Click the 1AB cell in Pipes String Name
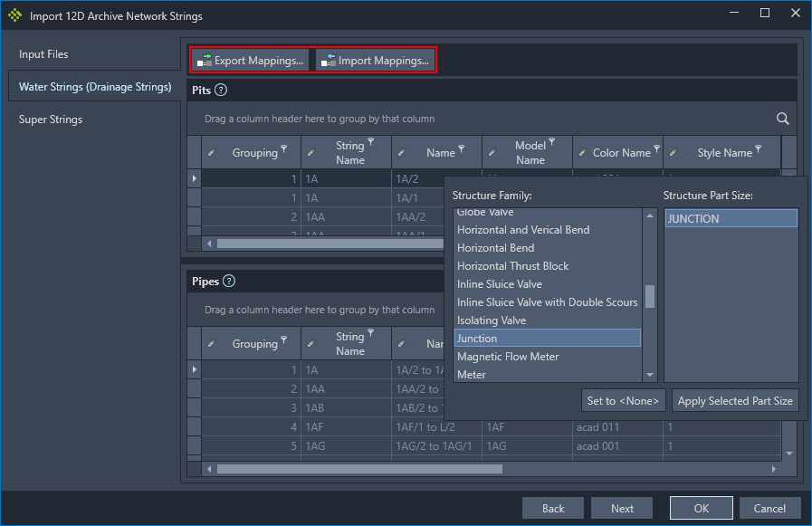This screenshot has width=812, height=526. click(x=346, y=408)
